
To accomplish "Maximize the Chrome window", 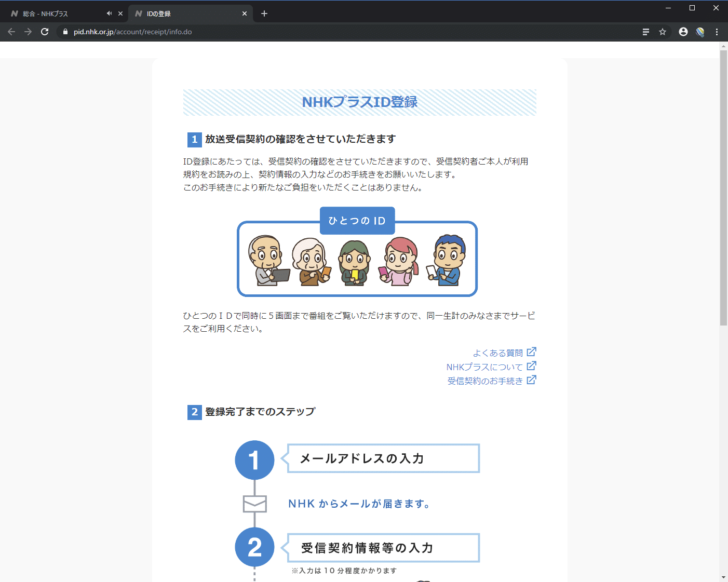I will point(692,8).
